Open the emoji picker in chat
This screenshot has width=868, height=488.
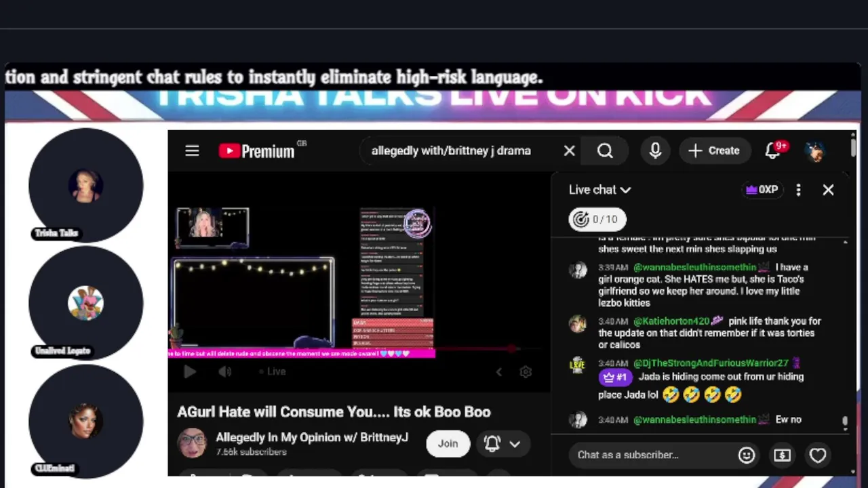tap(747, 455)
